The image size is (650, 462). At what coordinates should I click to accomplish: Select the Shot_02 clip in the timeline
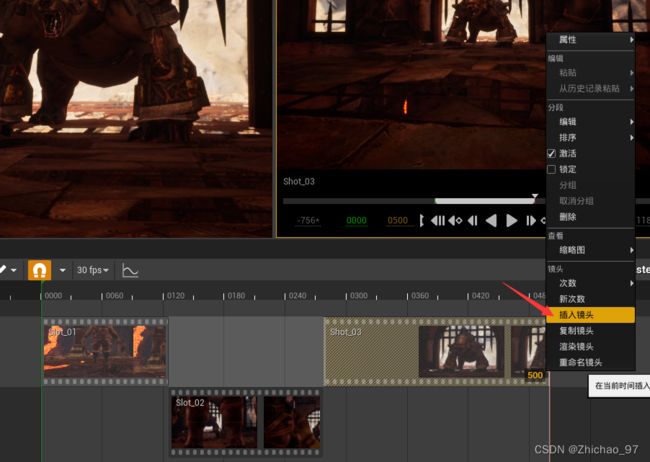pos(246,422)
